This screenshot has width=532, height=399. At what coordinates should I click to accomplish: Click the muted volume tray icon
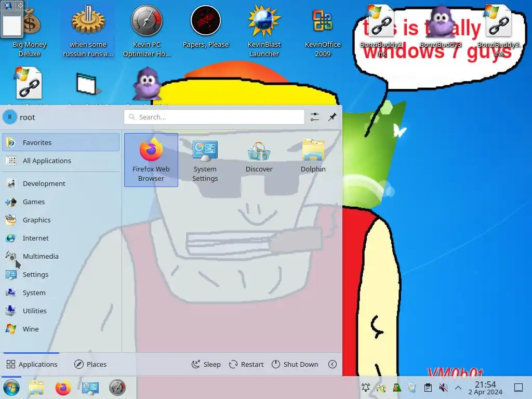point(443,388)
